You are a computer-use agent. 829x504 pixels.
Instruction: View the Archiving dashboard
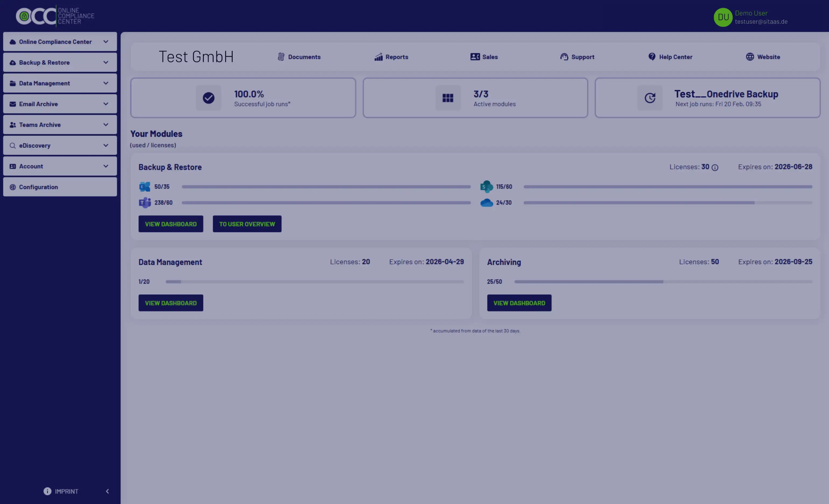(519, 303)
